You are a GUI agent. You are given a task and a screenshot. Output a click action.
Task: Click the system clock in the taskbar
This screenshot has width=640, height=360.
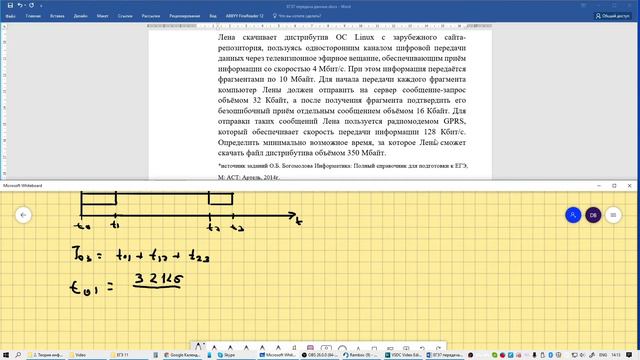point(616,355)
